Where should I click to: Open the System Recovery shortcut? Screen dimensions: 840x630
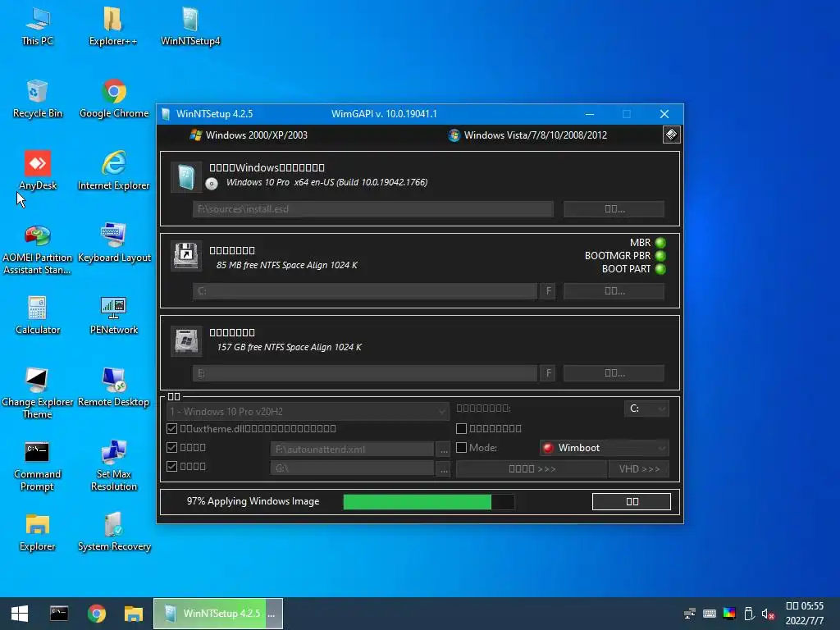[113, 533]
